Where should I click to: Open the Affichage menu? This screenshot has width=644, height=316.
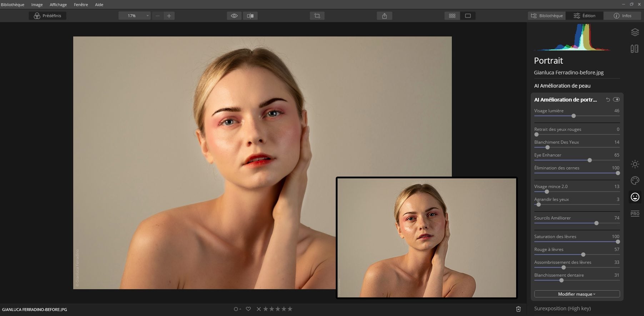pyautogui.click(x=58, y=5)
